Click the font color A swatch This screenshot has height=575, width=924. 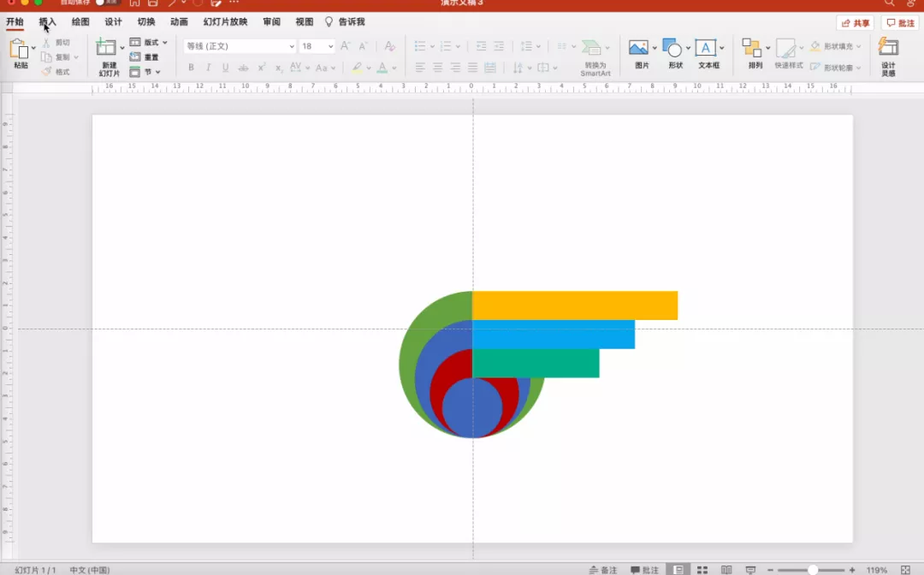[382, 68]
